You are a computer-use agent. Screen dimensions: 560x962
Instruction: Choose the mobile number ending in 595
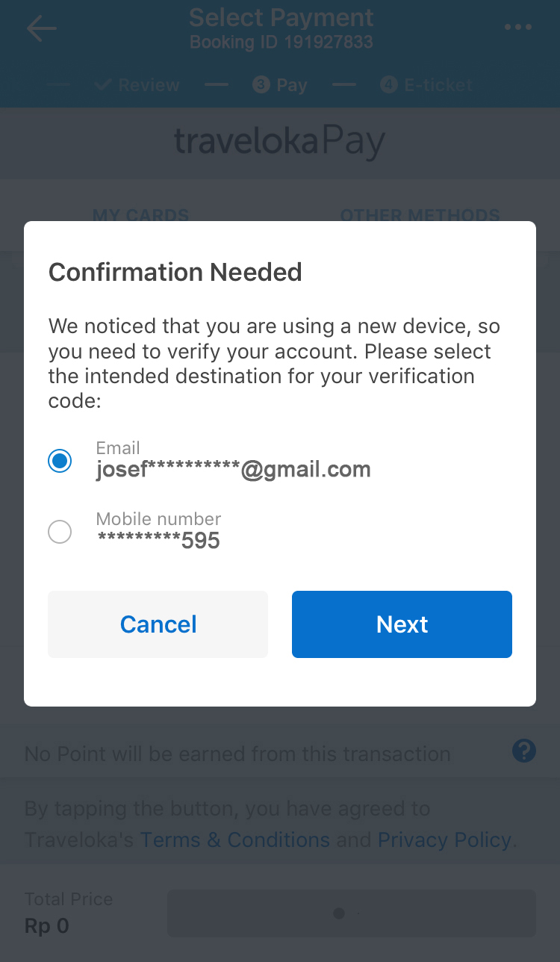tap(158, 541)
